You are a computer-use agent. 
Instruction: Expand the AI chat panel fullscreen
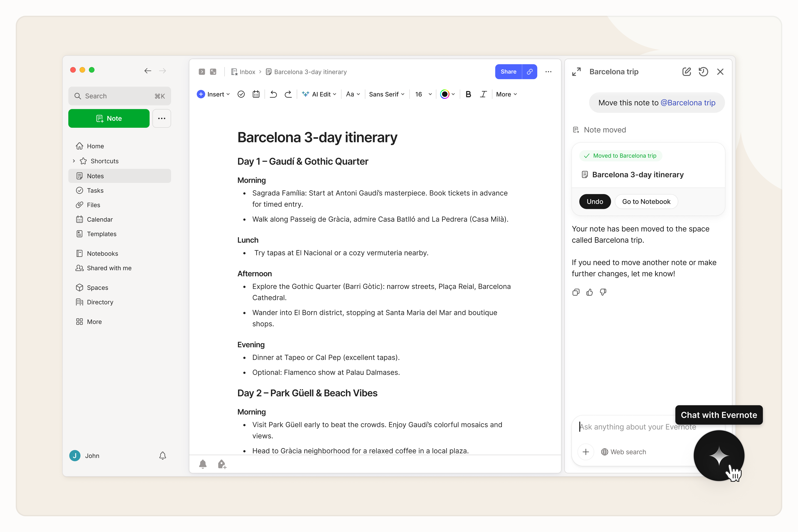click(576, 72)
